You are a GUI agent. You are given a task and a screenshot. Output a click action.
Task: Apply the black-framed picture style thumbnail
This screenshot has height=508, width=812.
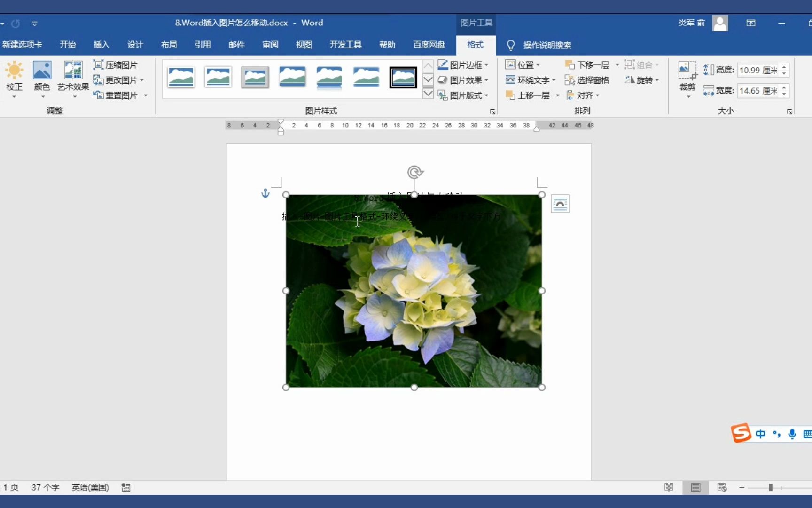click(403, 77)
